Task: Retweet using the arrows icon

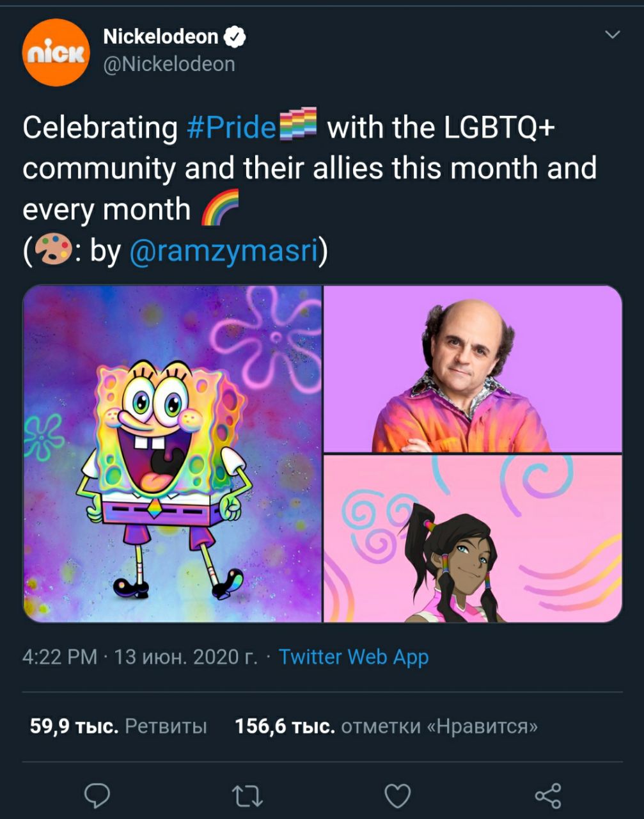Action: coord(247,796)
